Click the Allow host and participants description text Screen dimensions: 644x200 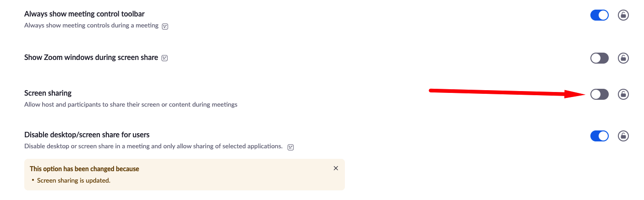(x=131, y=105)
